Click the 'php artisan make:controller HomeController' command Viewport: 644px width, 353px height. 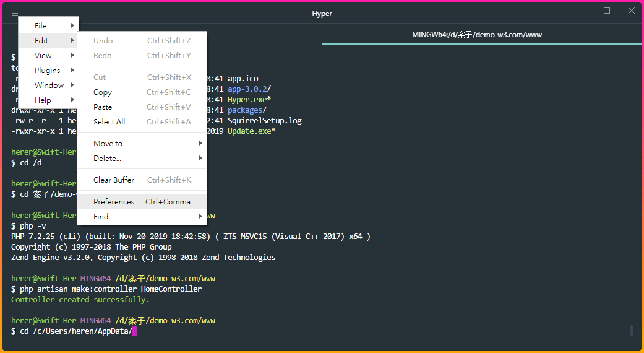point(111,289)
